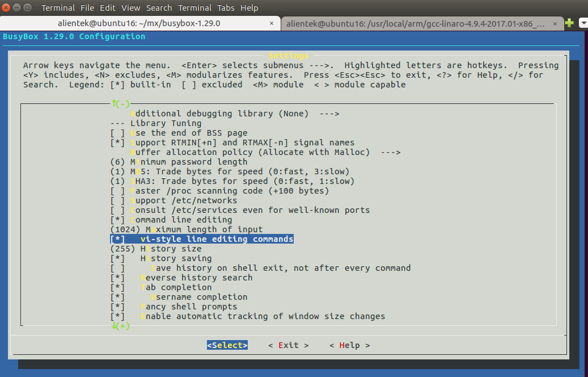Screen dimensions: 588x377
Task: Open the Terminal application menu
Action: click(x=58, y=7)
